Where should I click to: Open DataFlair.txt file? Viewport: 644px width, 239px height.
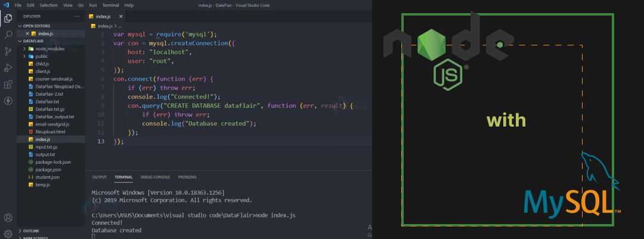tap(47, 101)
